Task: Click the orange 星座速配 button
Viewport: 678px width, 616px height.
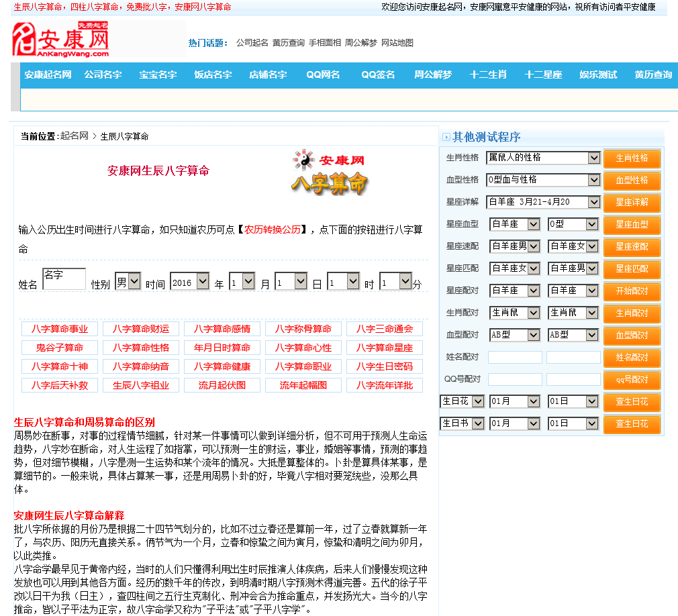Action: point(632,247)
